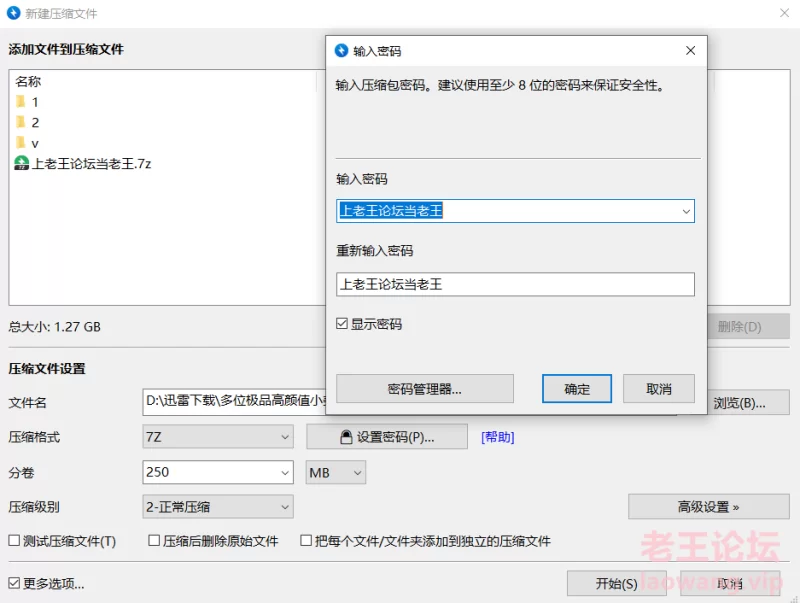Enable 压缩后删除原始文件 checkbox

[154, 540]
